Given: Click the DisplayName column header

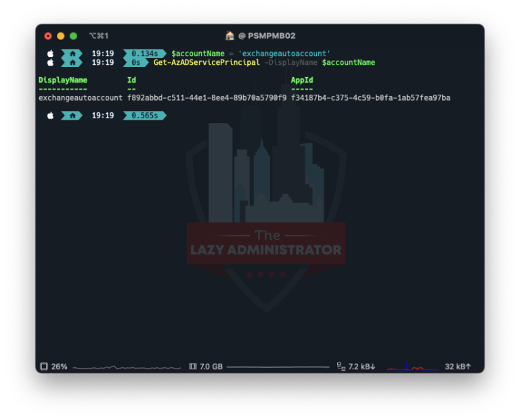Looking at the screenshot, I should coord(63,80).
